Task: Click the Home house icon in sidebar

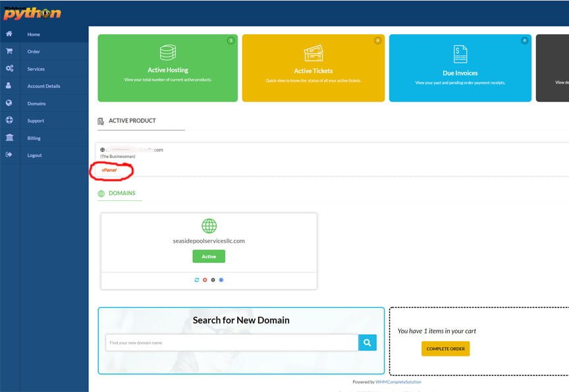Action: coord(9,34)
